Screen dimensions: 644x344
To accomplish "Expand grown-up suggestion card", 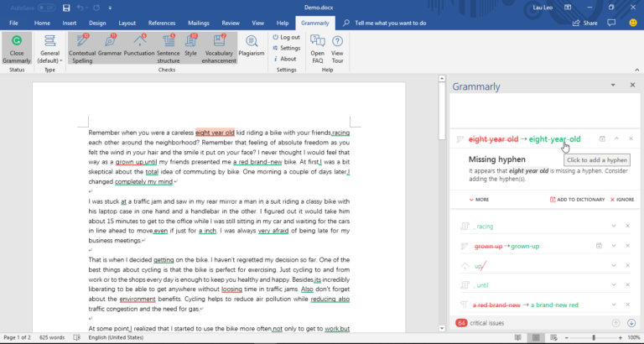I will pos(614,246).
